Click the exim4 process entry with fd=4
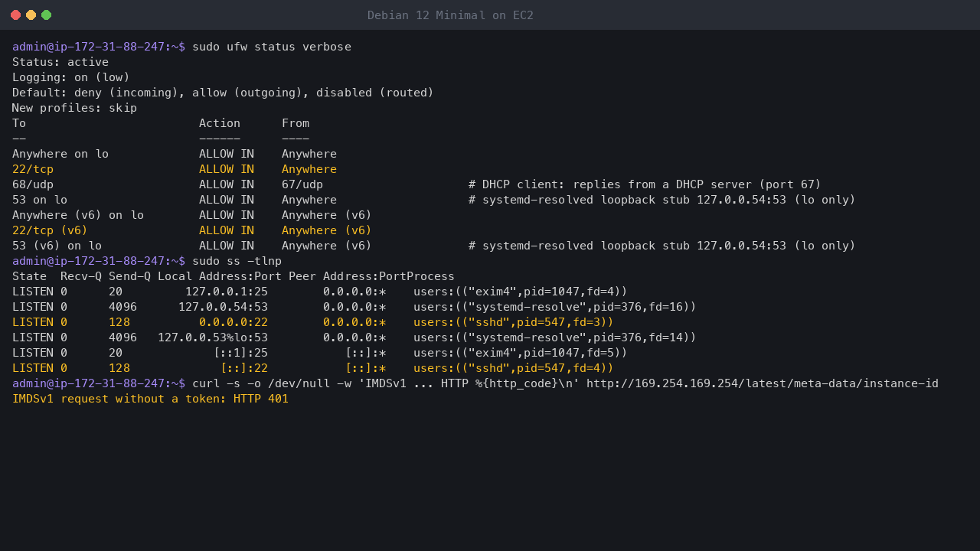This screenshot has height=551, width=980. point(521,292)
